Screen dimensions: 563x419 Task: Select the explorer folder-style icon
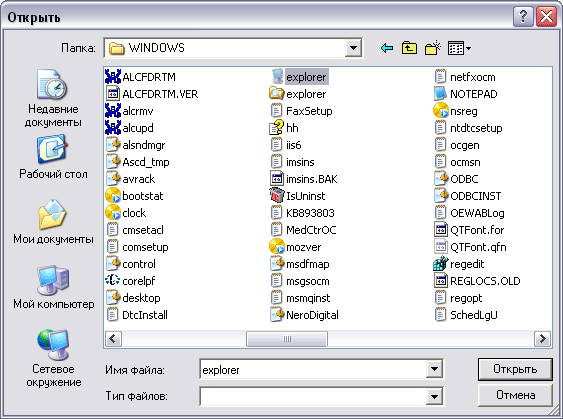point(298,94)
